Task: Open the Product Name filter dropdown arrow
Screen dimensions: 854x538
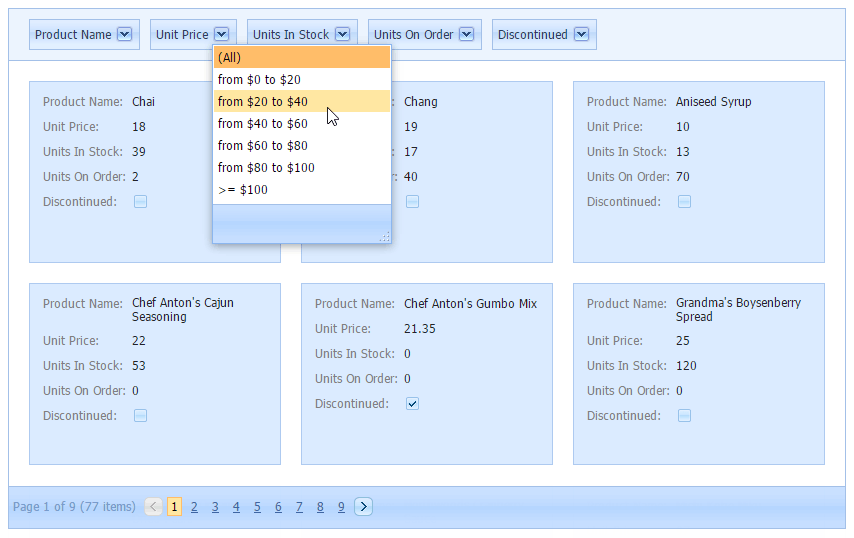Action: click(x=124, y=34)
